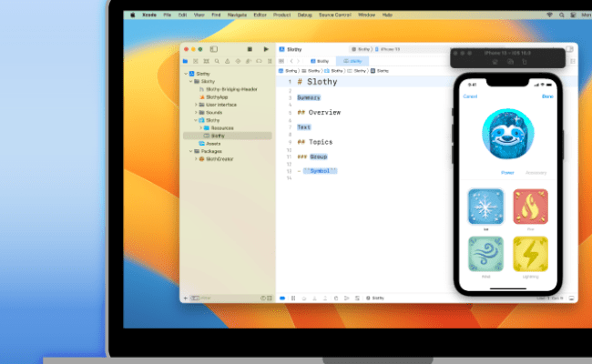This screenshot has height=364, width=592.
Task: Stop the running app in Xcode toolbar
Action: coord(250,49)
